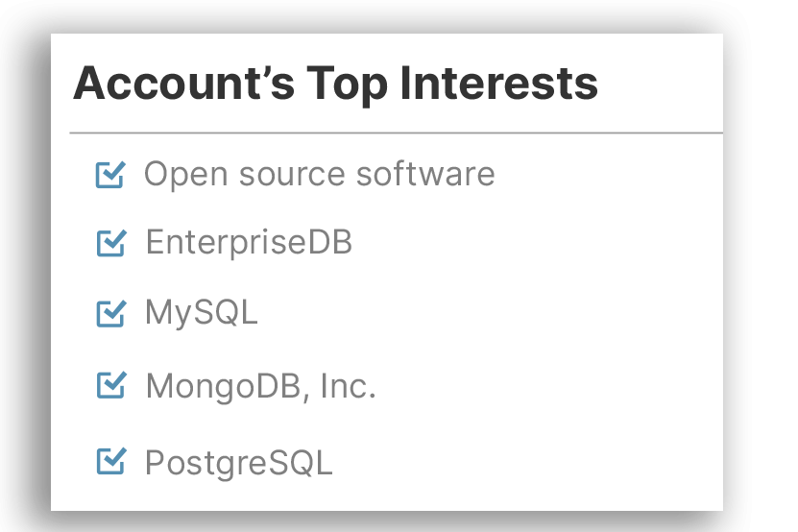Select the Open source software label

pos(319,175)
